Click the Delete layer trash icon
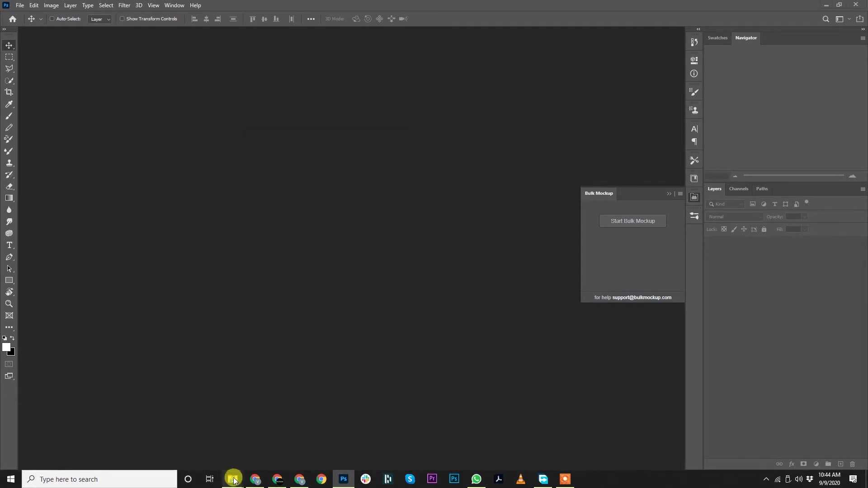The height and width of the screenshot is (488, 868). (853, 464)
